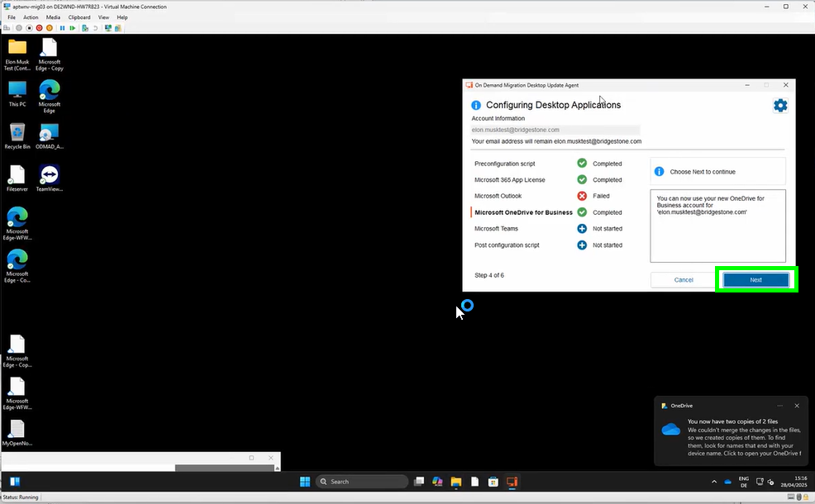Viewport: 815px width, 504px height.
Task: Click the VM Turn Off toolbar button
Action: click(29, 28)
